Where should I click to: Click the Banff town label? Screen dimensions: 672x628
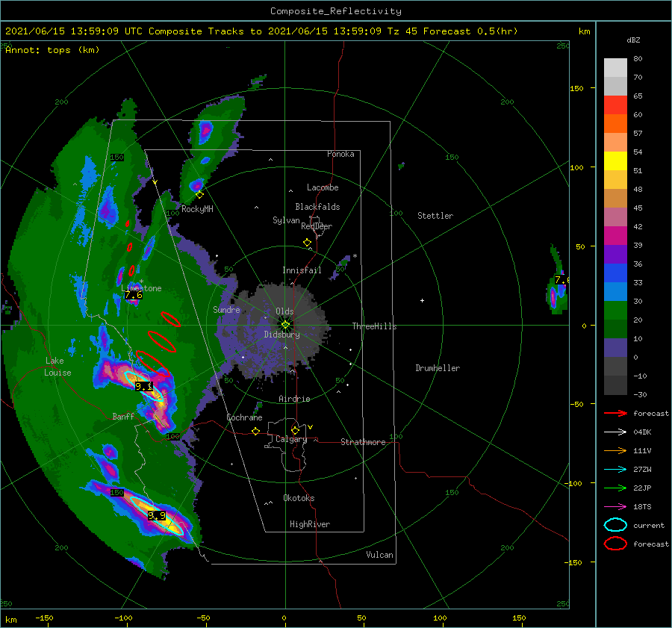[123, 416]
